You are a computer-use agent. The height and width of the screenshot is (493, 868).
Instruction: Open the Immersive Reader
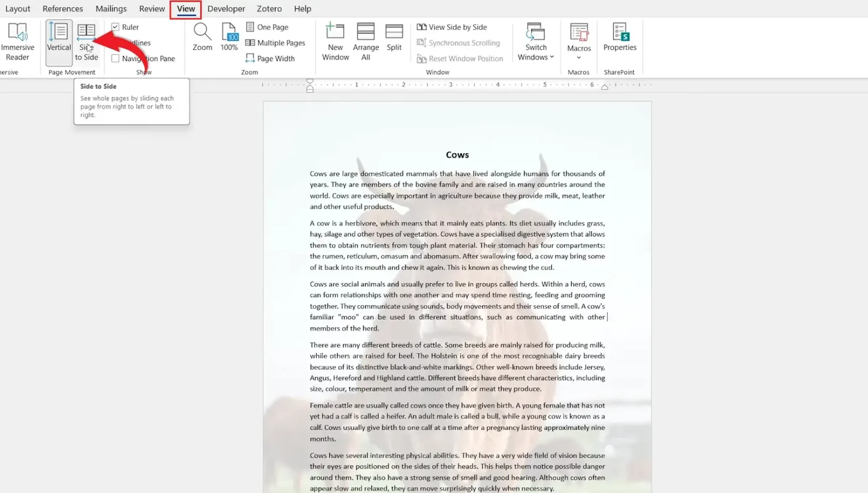pos(17,42)
